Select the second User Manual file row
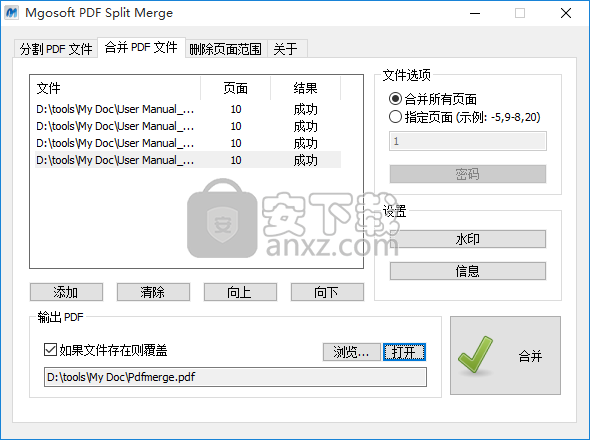The width and height of the screenshot is (590, 440). pyautogui.click(x=188, y=126)
